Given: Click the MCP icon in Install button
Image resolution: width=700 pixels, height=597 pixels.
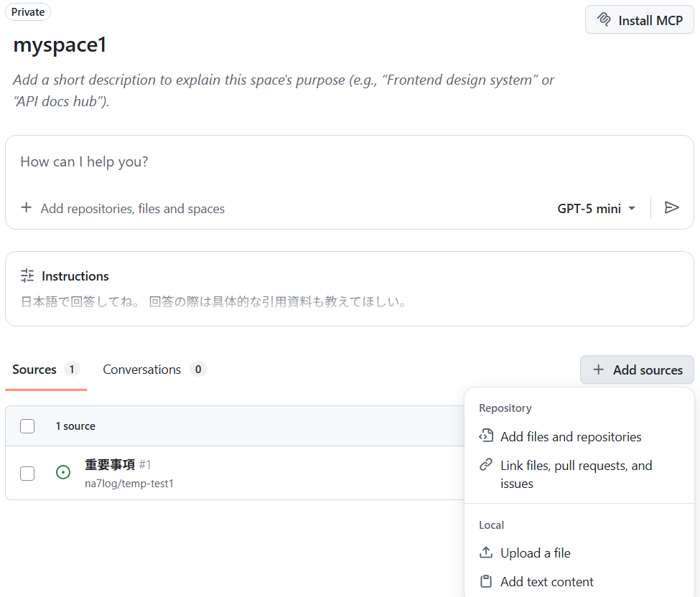Looking at the screenshot, I should pos(604,20).
